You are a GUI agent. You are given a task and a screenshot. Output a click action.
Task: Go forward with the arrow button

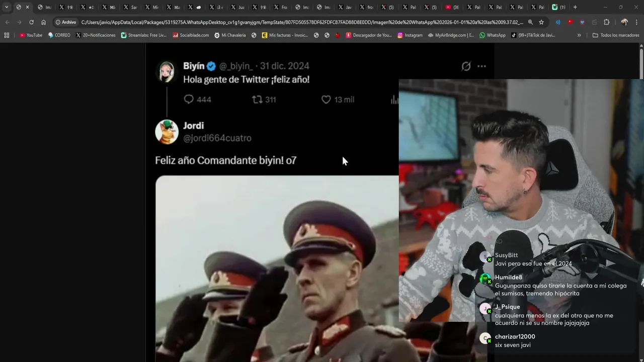coord(19,22)
